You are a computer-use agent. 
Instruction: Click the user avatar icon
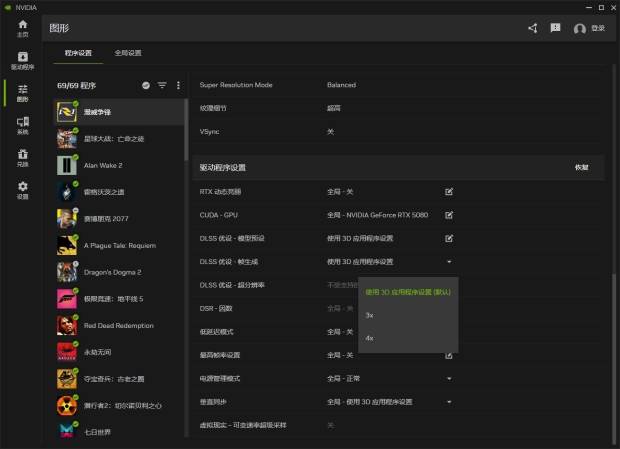580,28
